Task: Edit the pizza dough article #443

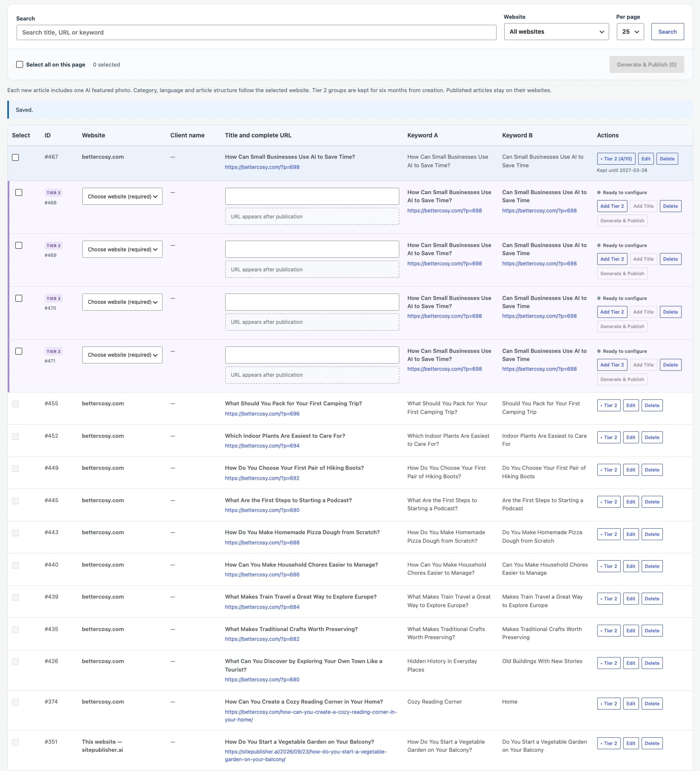Action: [631, 534]
